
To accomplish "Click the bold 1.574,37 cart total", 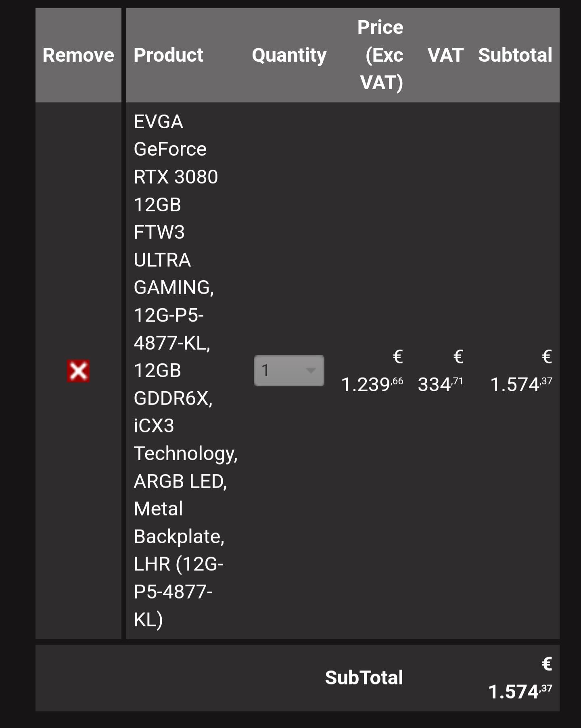I will pos(520,692).
